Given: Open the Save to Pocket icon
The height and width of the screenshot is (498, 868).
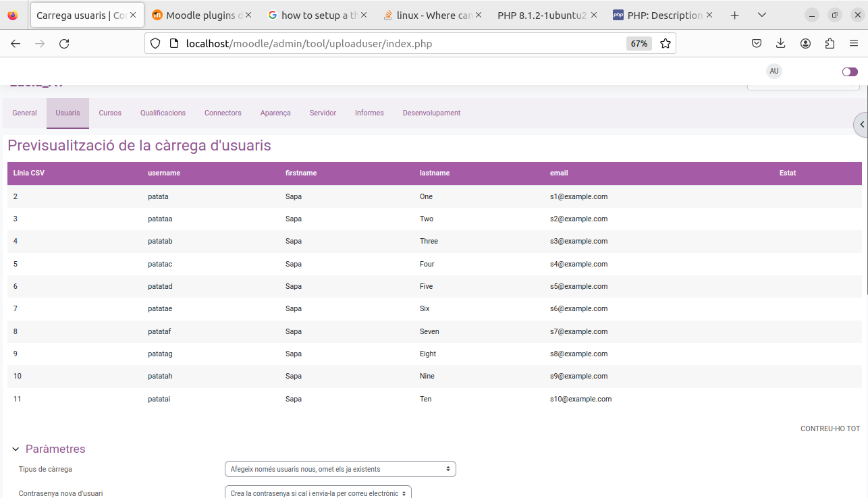Looking at the screenshot, I should (757, 43).
